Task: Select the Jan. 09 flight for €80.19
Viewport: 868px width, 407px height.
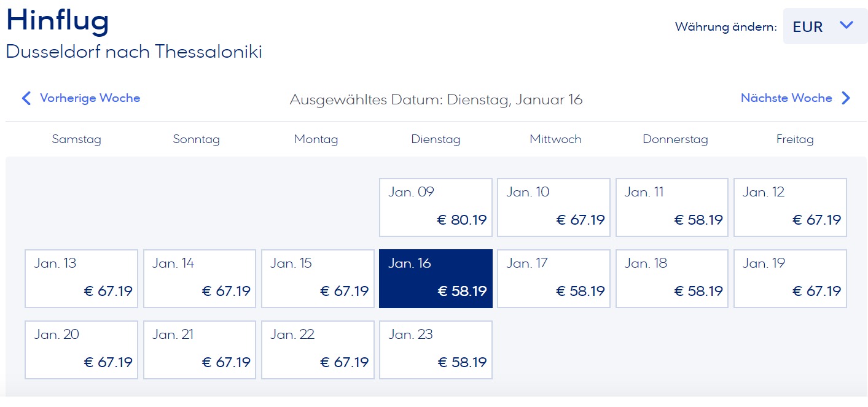Action: [x=436, y=207]
